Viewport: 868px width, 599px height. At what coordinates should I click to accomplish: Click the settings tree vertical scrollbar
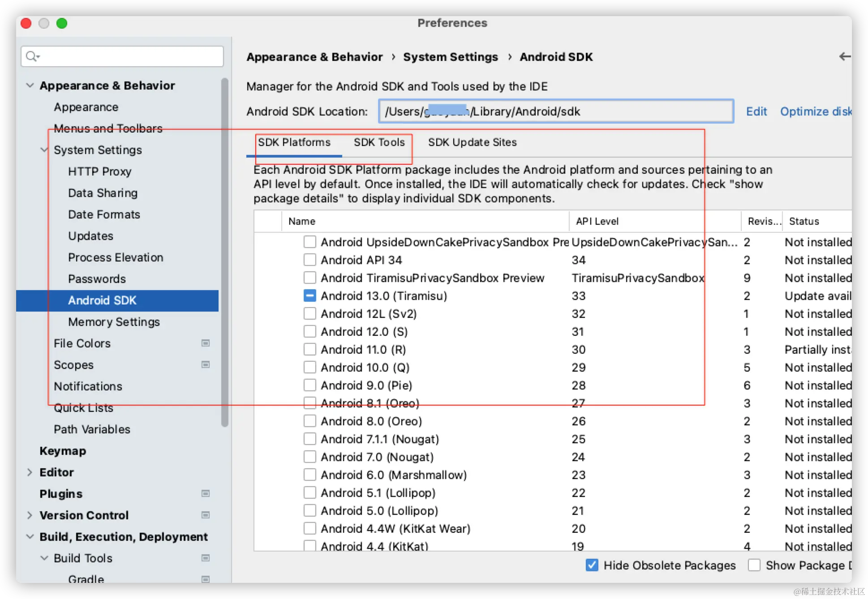[x=225, y=252]
